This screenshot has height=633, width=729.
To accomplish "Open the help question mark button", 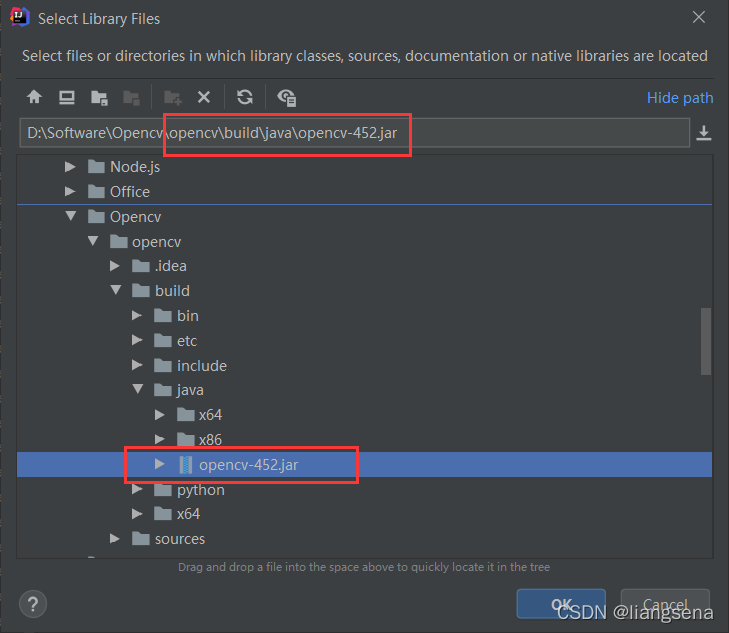I will point(33,604).
